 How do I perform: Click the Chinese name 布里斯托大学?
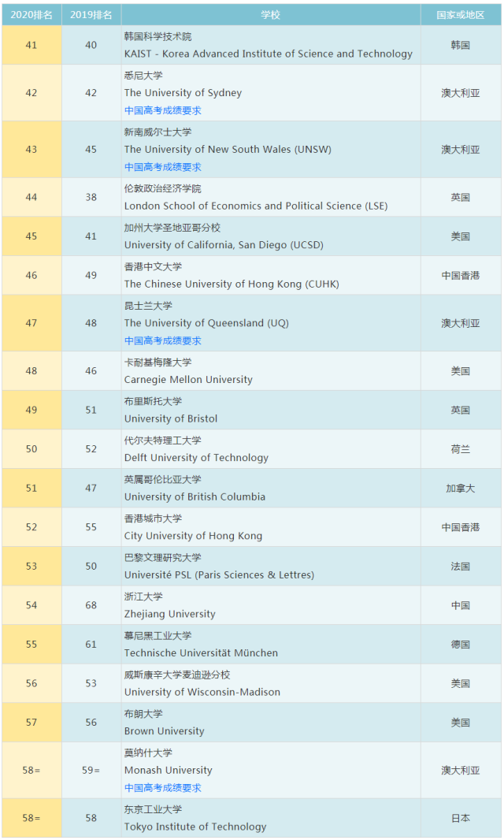154,401
